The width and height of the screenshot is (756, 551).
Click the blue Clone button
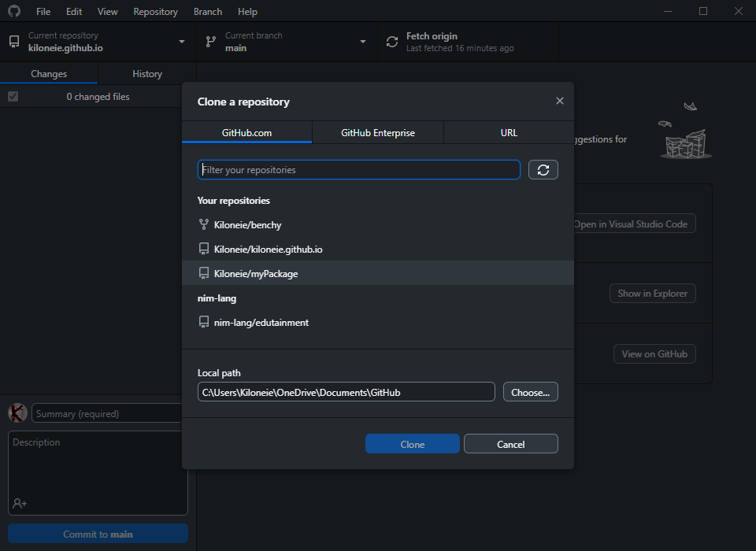tap(412, 444)
